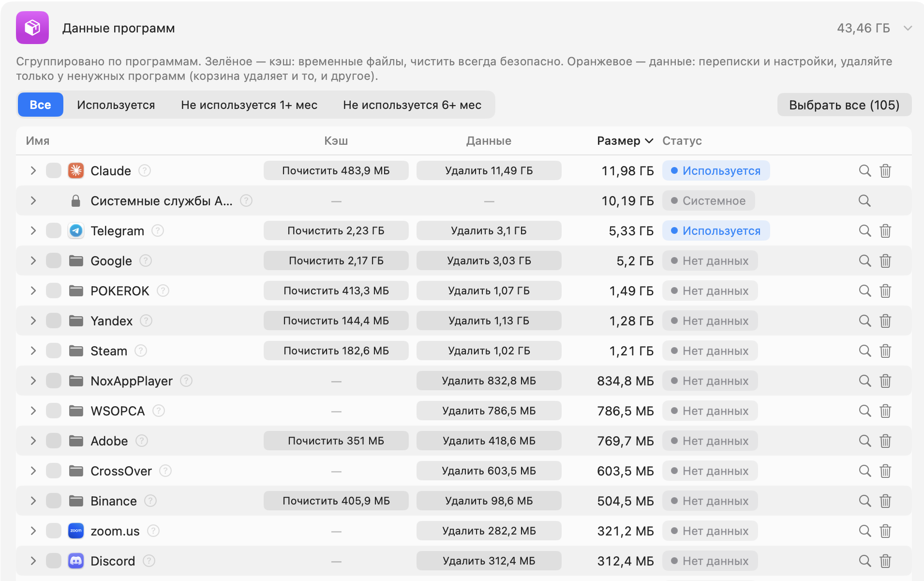
Task: Check the Steam row checkbox
Action: (54, 351)
